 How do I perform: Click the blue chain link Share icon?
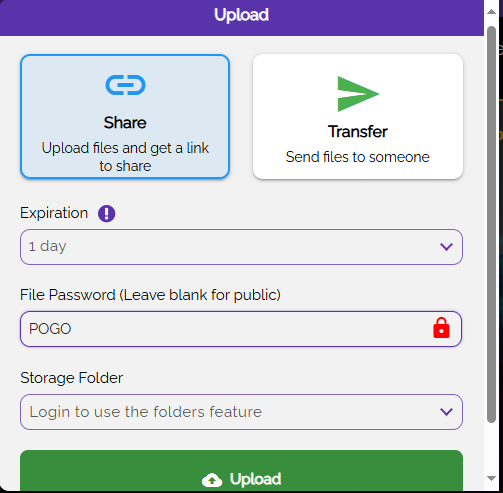coord(125,85)
